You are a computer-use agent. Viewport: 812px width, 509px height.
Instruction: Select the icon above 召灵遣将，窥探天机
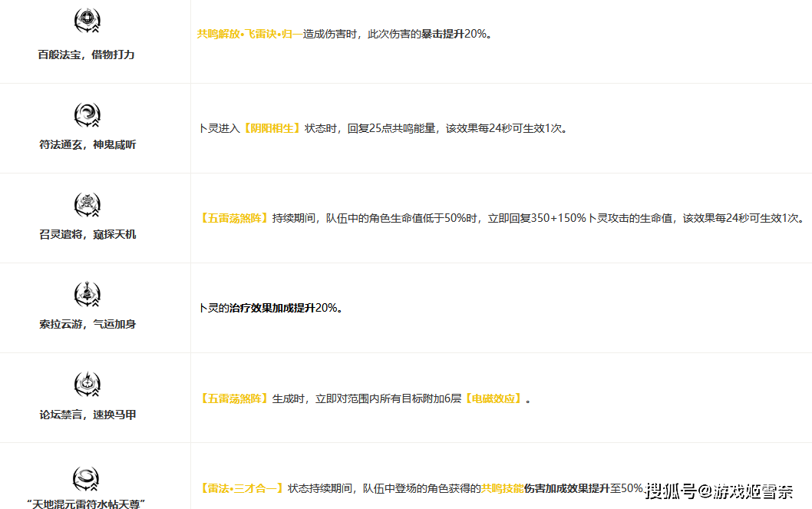87,205
